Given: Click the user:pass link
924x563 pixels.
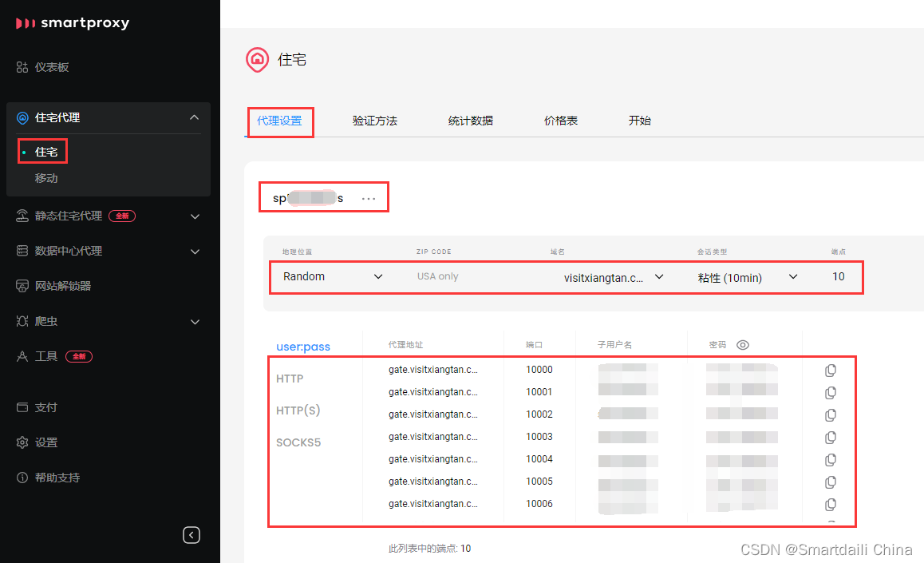Looking at the screenshot, I should (303, 347).
